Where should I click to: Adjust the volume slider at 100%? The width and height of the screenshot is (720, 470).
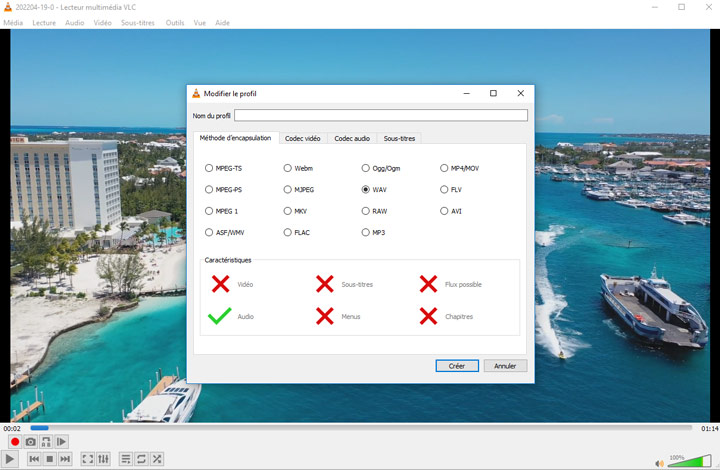tap(689, 461)
